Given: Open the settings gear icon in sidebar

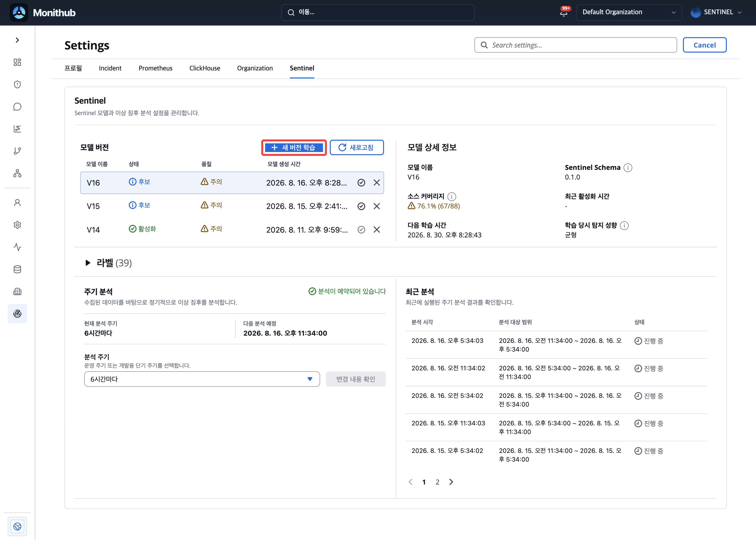Looking at the screenshot, I should pyautogui.click(x=17, y=225).
